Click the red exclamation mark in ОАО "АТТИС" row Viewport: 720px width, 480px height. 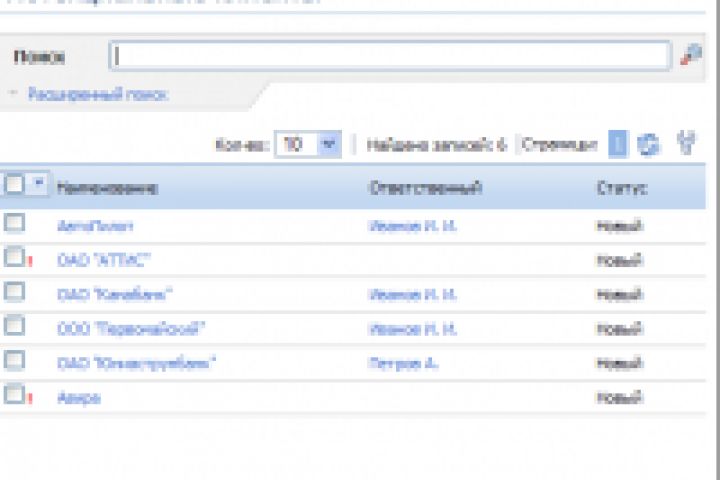point(30,261)
